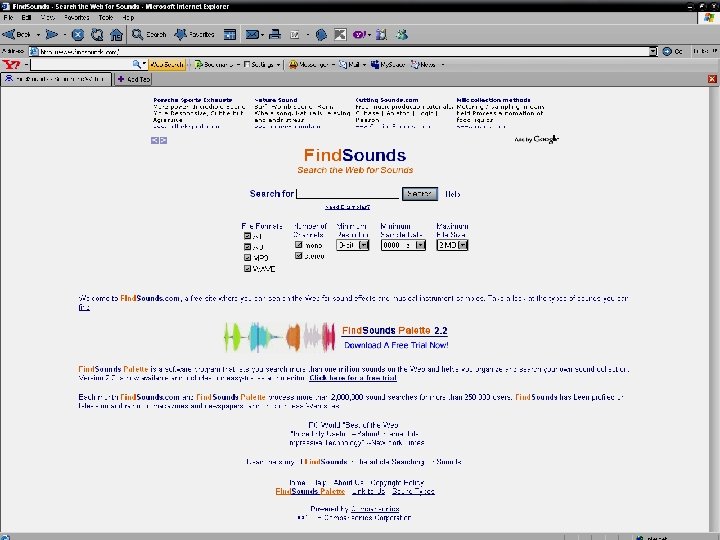
Task: Click the previous ad arrow
Action: tap(155, 141)
